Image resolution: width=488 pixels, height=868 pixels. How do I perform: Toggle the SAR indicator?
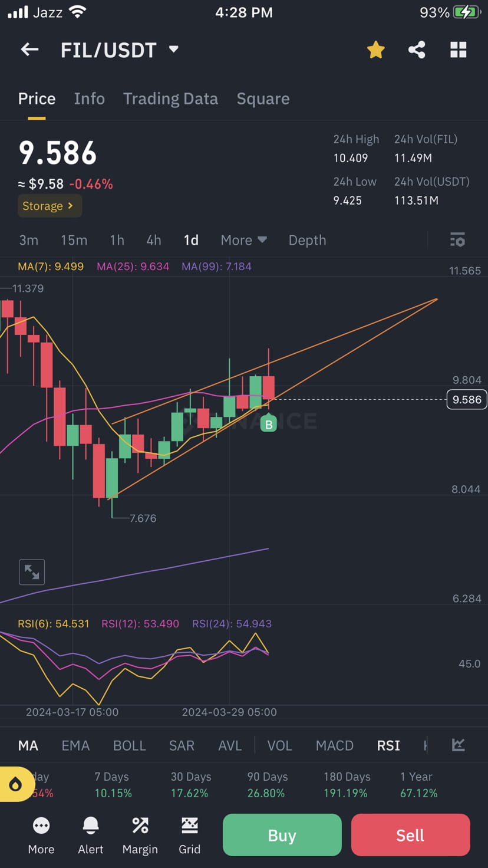(182, 745)
